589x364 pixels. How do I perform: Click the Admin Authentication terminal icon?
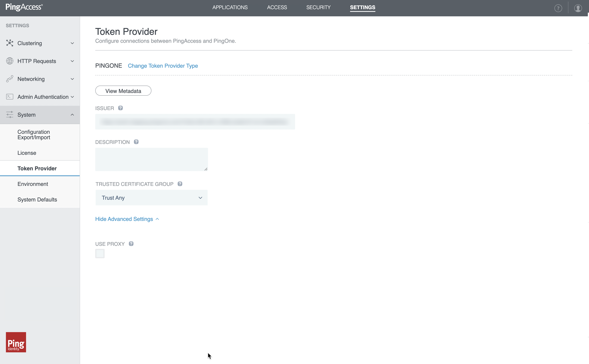coord(10,97)
